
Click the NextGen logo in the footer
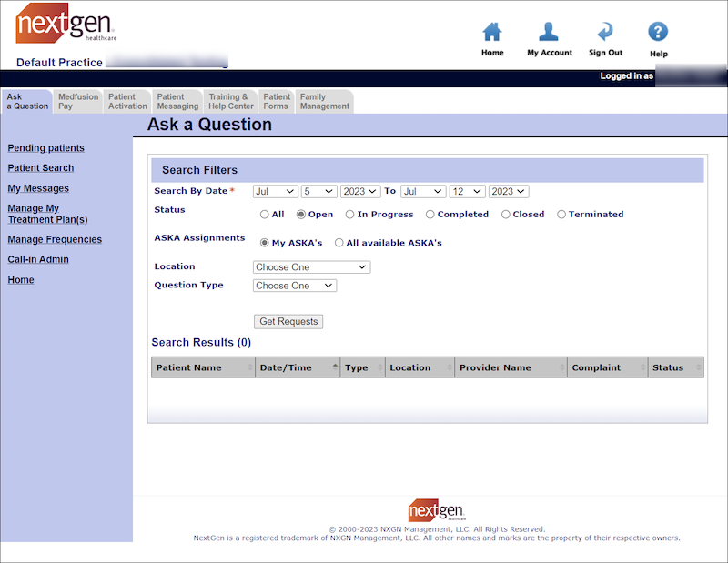(437, 510)
